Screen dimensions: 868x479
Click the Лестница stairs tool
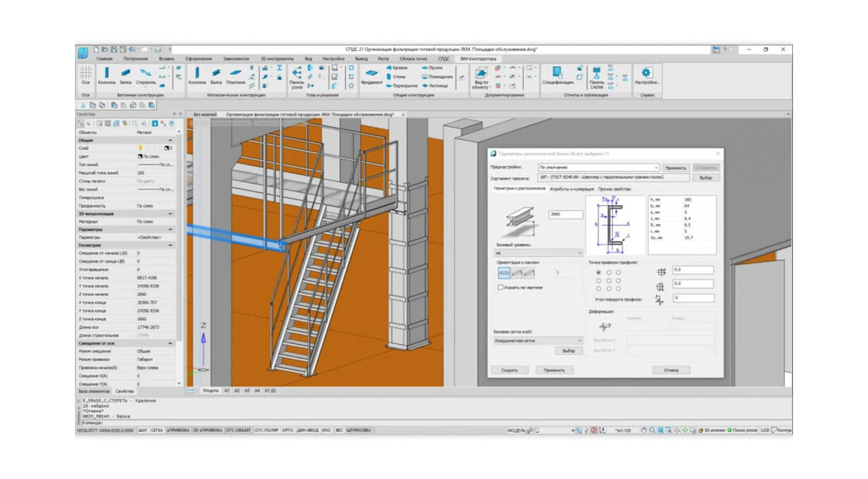point(435,85)
